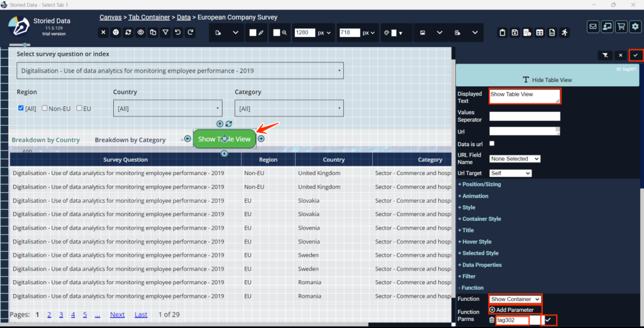Switch to Breakdown by Category tab
The image size is (644, 328).
click(x=130, y=140)
